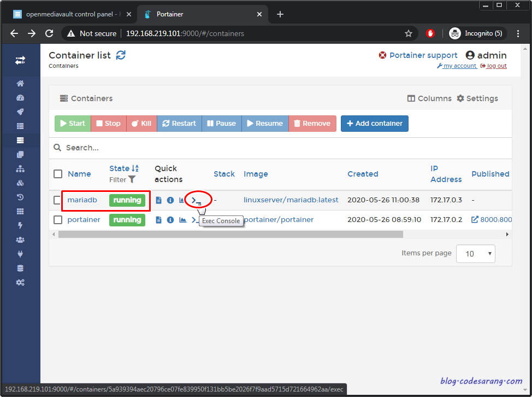Open Stacks list icon in sidebar
Image resolution: width=532 pixels, height=397 pixels.
point(20,126)
